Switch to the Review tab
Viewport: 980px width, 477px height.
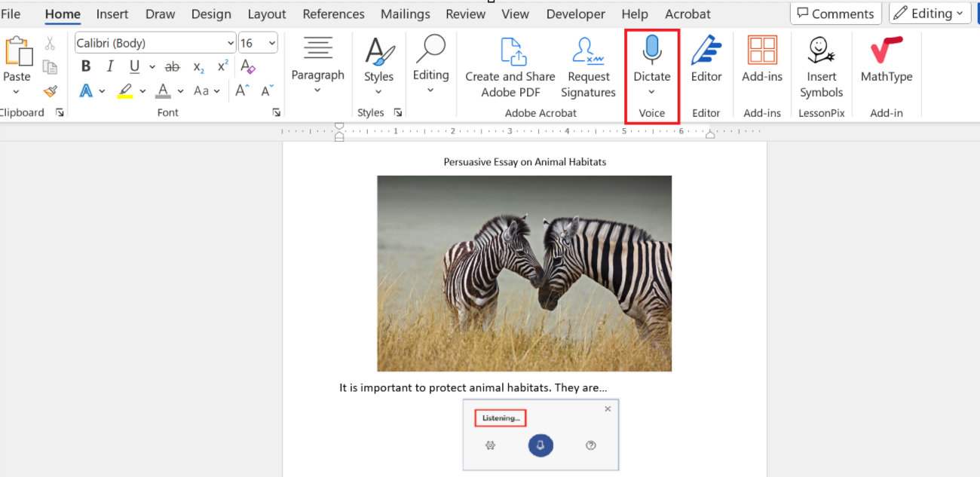(x=466, y=14)
